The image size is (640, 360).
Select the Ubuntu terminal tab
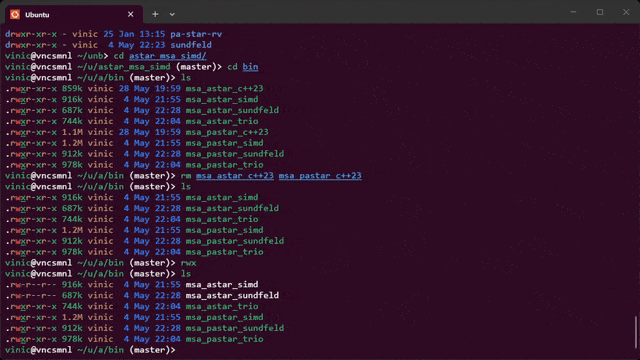tap(74, 15)
